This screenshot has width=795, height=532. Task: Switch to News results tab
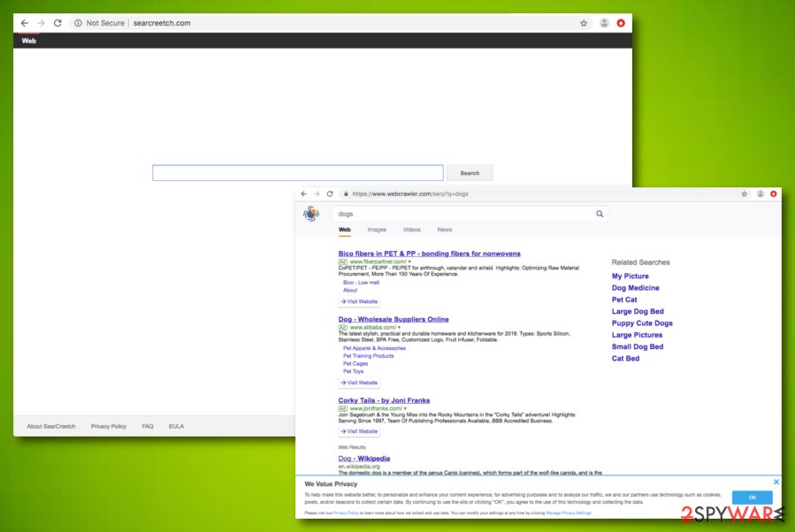[x=445, y=230]
